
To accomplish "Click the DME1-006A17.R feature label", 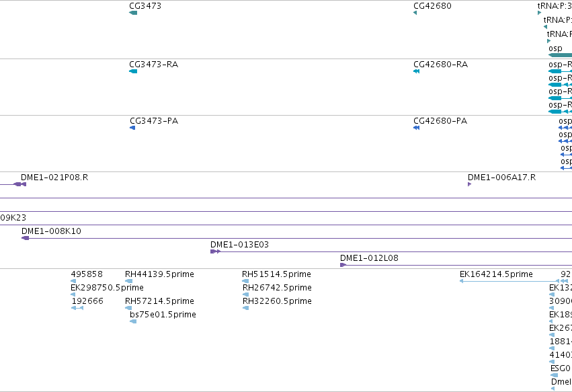I will 501,178.
